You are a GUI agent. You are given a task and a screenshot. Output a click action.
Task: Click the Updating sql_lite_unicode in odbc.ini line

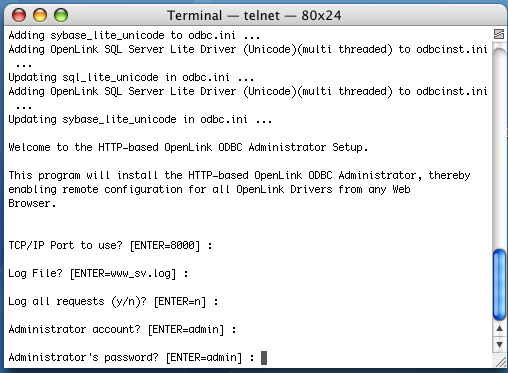tap(131, 78)
